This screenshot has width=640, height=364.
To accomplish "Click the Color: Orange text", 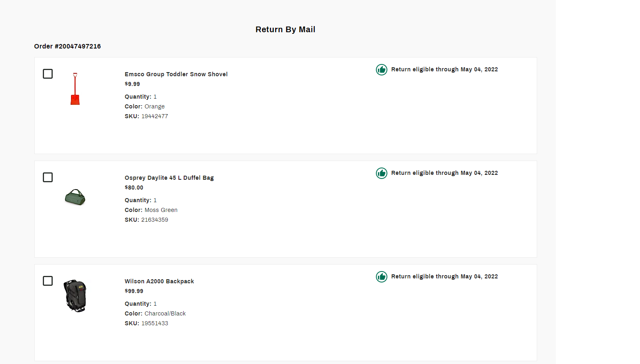I will pos(145,106).
